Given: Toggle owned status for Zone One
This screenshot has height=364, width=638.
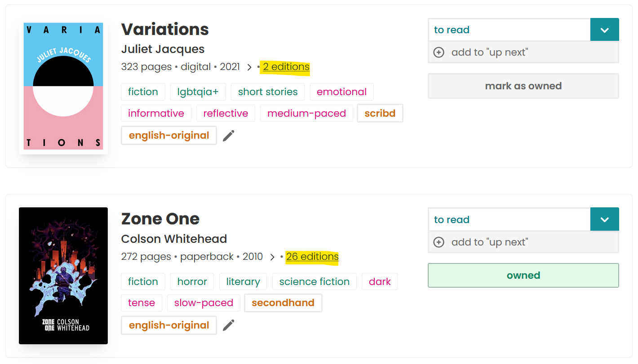Looking at the screenshot, I should pyautogui.click(x=523, y=276).
